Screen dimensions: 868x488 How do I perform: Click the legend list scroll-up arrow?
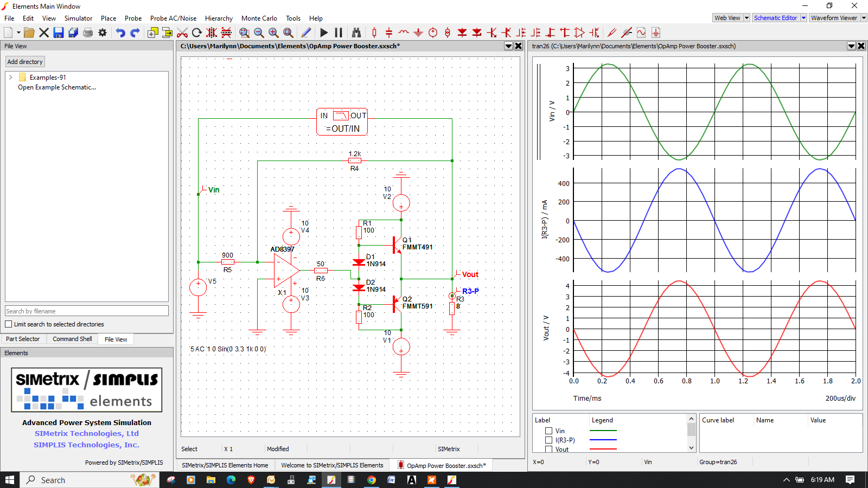(x=691, y=419)
